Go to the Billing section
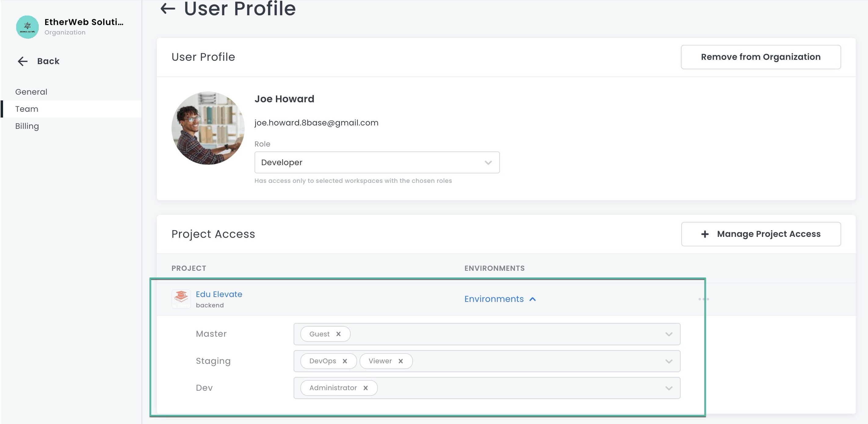Viewport: 868px width, 424px height. click(x=27, y=126)
